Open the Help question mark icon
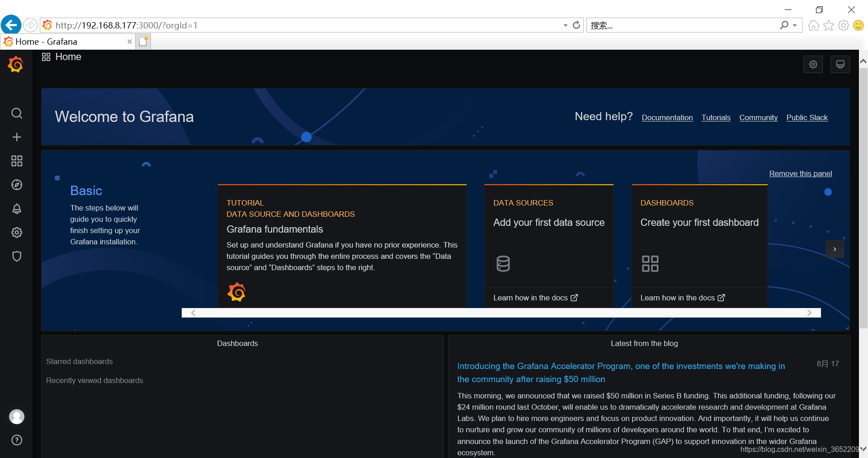Viewport: 868px width, 458px height. 17,440
